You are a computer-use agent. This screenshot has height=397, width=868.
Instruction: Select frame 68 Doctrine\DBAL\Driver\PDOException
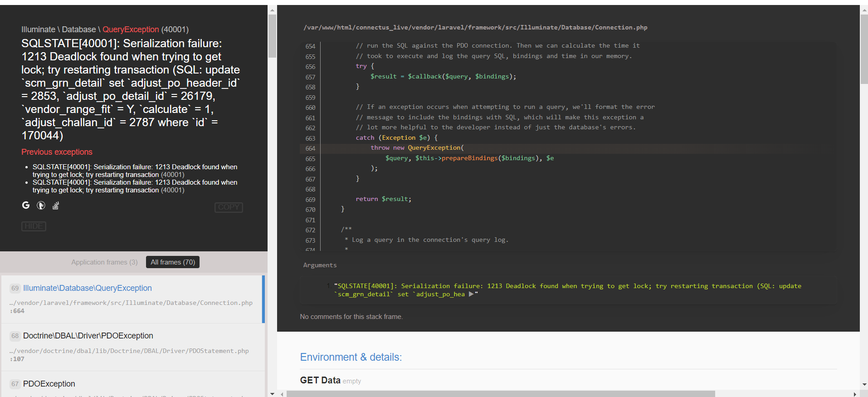(132, 347)
